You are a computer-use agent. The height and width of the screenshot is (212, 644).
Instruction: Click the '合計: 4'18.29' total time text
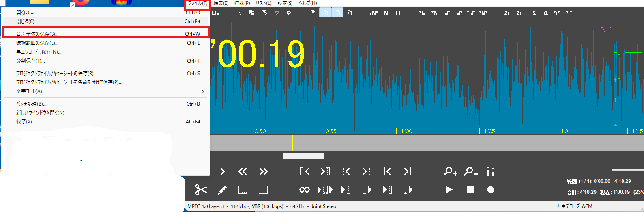582,192
